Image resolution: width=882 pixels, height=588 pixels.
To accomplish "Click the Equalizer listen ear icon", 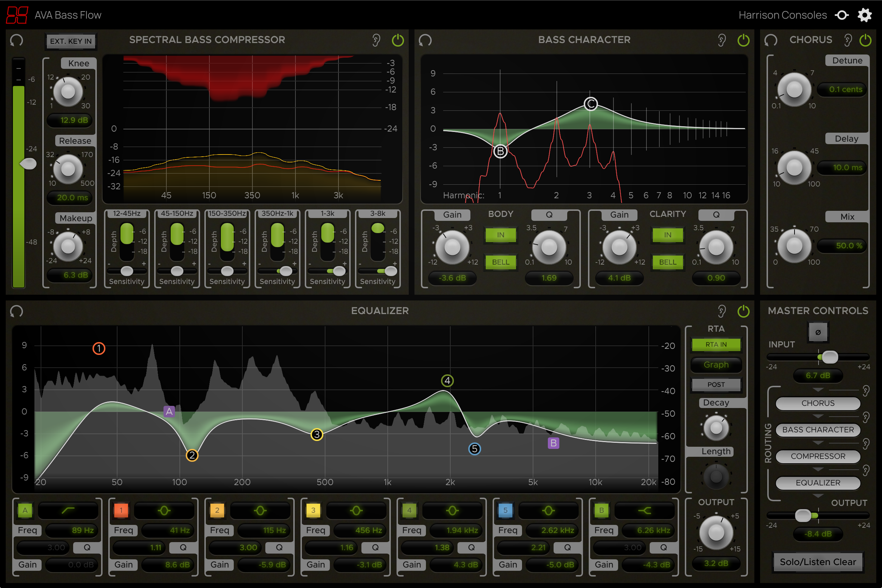I will 721,311.
